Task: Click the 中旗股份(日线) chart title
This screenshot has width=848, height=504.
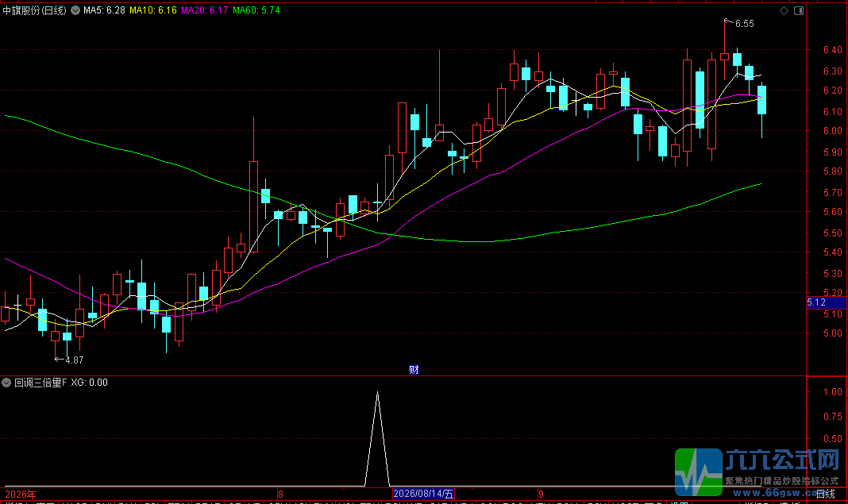Action: [x=35, y=10]
